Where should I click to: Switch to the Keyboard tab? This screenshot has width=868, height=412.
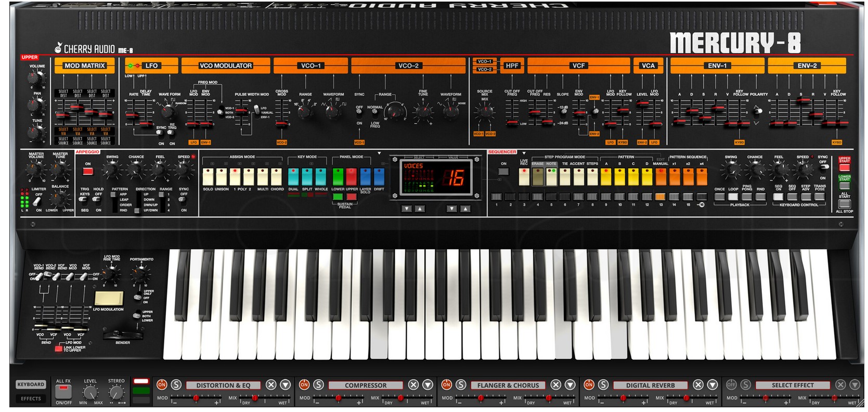pos(31,384)
